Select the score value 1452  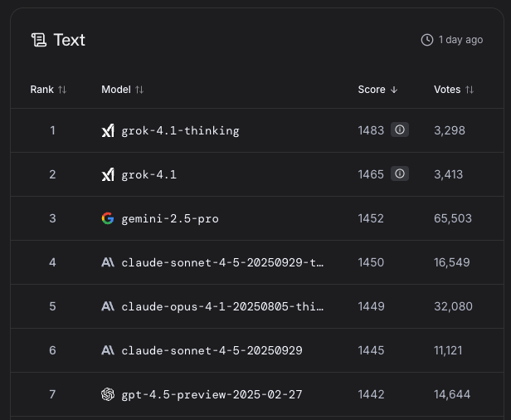click(371, 218)
